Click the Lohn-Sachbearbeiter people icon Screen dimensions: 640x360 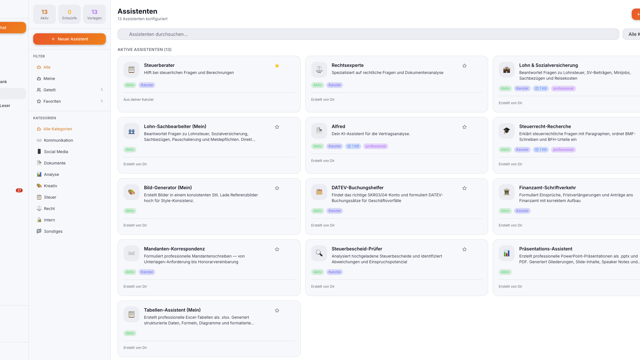(x=131, y=131)
